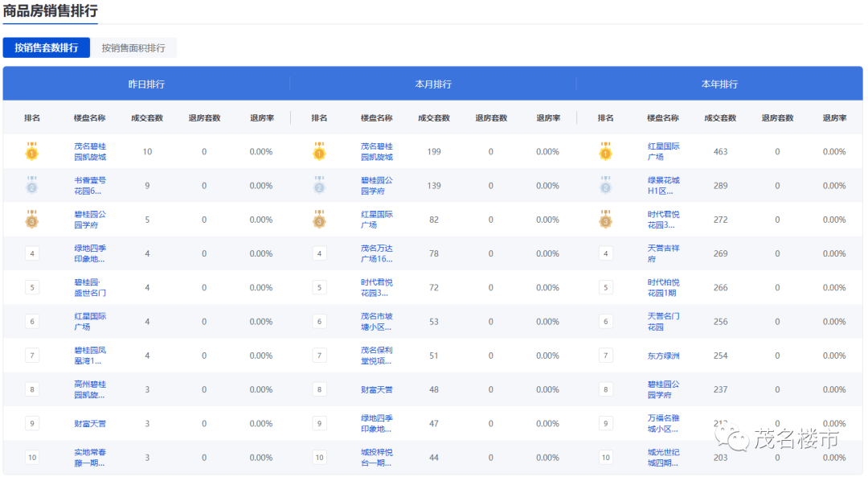
Task: Click rank 10 badge in 昨日排行
Action: 32,458
